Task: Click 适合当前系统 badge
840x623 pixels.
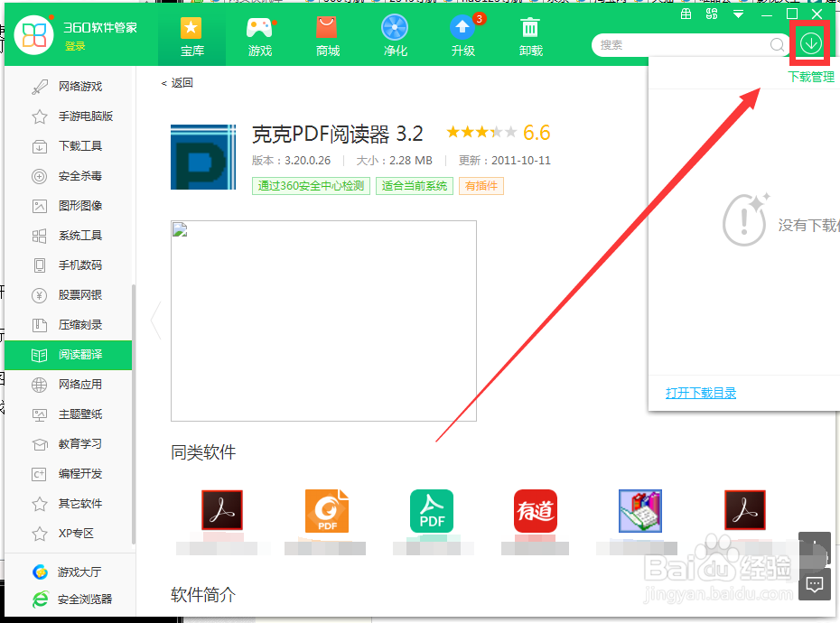Action: (414, 186)
